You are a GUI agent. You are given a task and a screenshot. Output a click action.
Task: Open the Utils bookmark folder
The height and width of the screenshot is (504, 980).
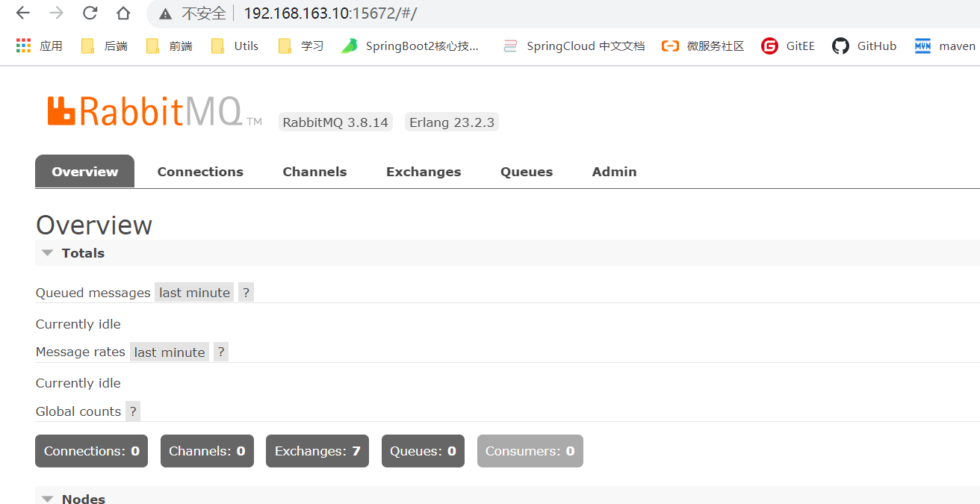pyautogui.click(x=235, y=46)
